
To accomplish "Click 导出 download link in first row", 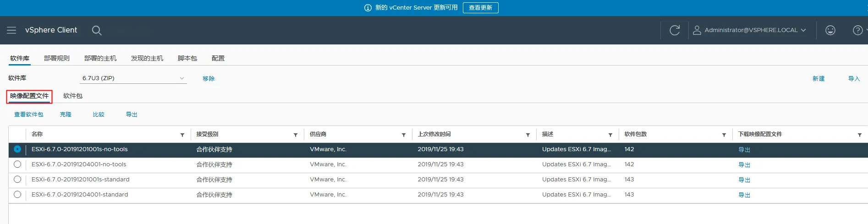I will [744, 150].
